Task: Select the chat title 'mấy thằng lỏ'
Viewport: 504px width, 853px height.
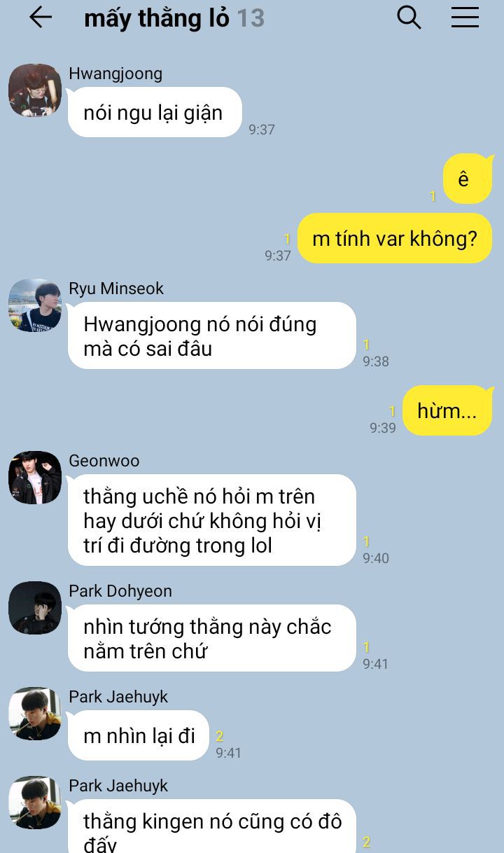Action: [157, 19]
